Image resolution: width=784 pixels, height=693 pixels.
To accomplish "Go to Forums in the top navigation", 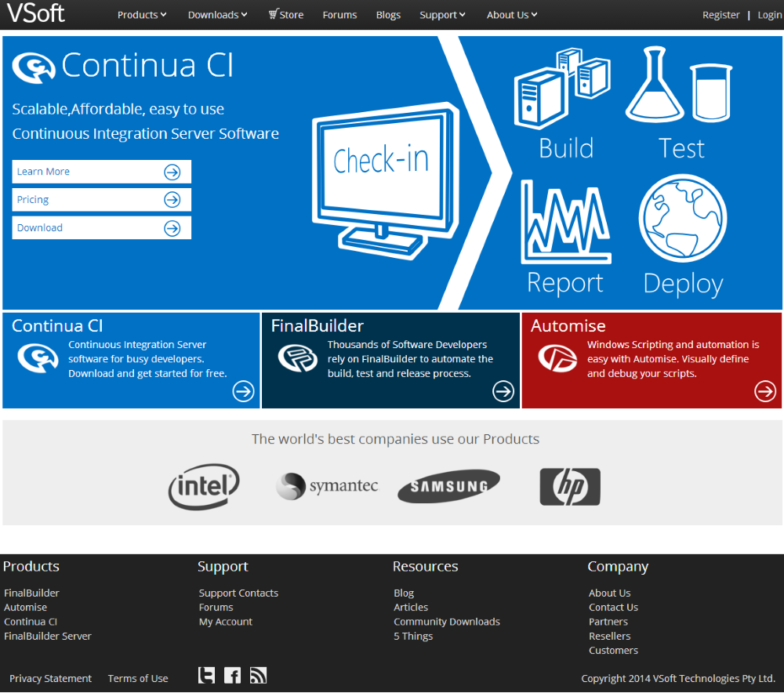I will coord(339,15).
